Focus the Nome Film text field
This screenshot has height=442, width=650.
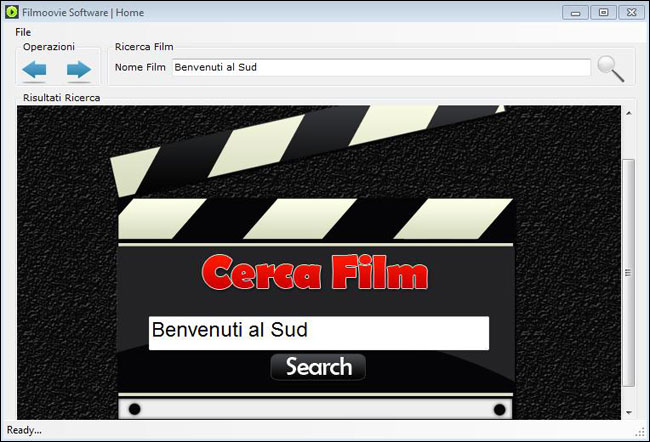[x=381, y=68]
